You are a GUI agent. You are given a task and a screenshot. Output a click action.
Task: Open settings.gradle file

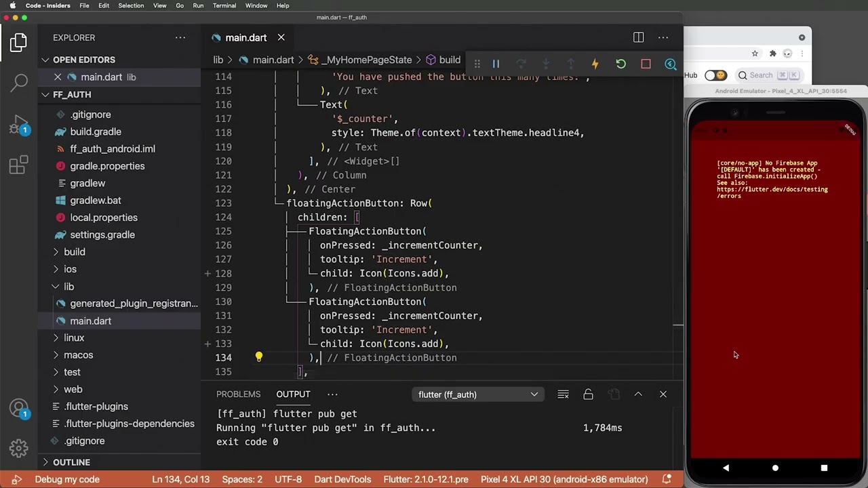(x=102, y=235)
